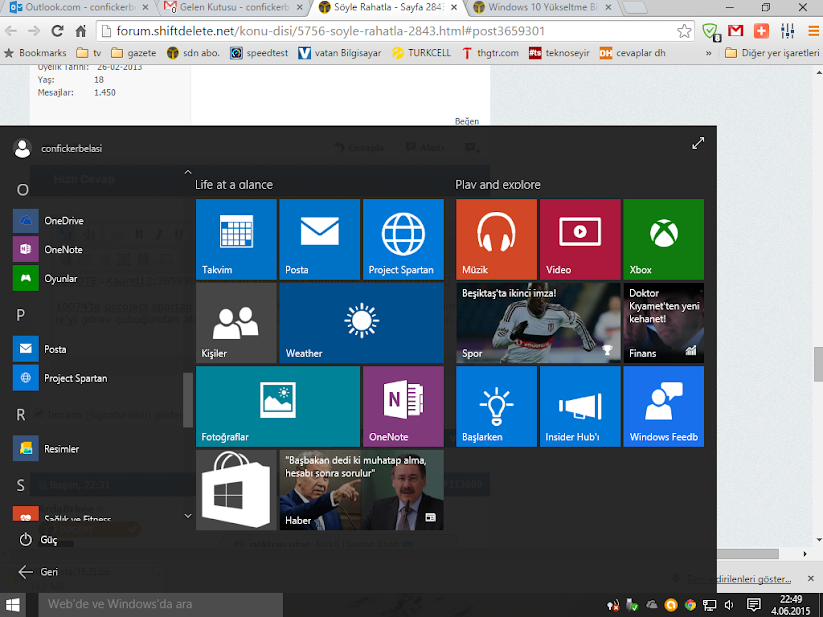Open the taskbar action center notifications
This screenshot has height=617, width=823.
pyautogui.click(x=753, y=605)
